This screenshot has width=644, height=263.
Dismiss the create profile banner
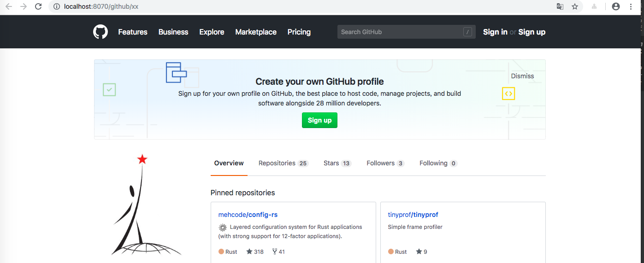click(x=522, y=76)
